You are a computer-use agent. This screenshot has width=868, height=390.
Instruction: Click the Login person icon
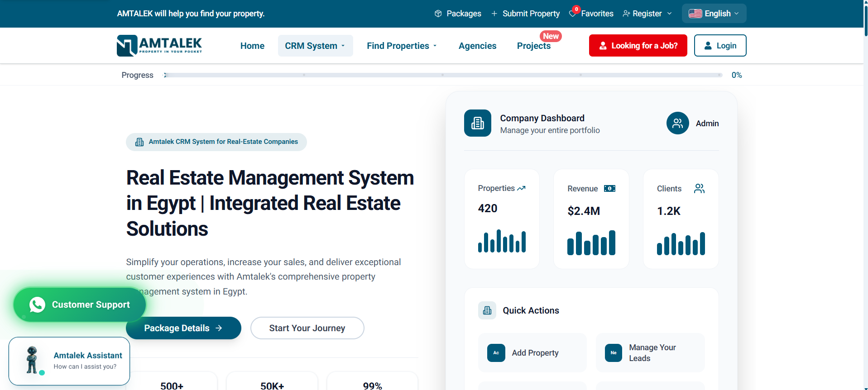click(708, 46)
